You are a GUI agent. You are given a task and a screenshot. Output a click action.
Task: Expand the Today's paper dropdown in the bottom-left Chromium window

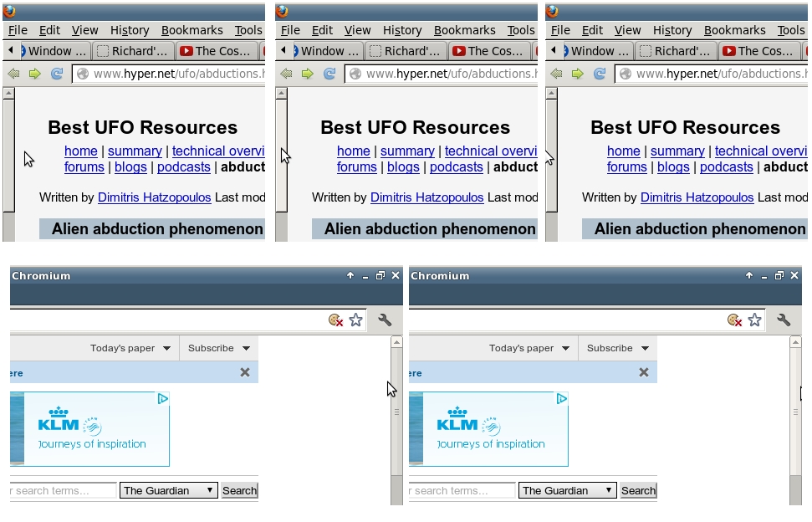(x=130, y=348)
